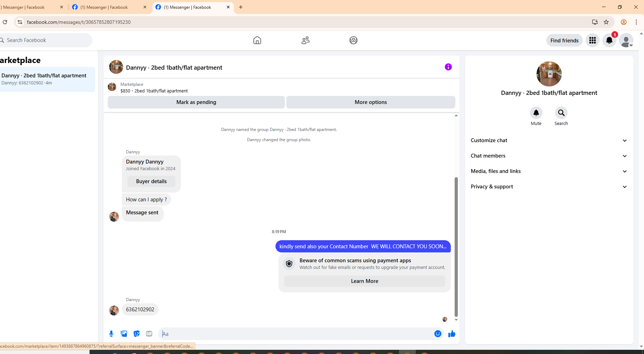644x354 pixels.
Task: Click the 'How can I apply ?' message
Action: click(x=146, y=200)
